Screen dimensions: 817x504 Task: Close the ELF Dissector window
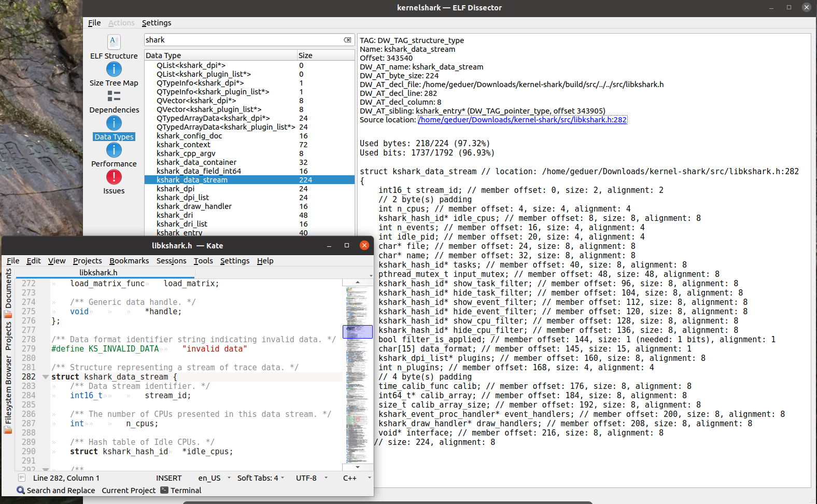pos(806,7)
